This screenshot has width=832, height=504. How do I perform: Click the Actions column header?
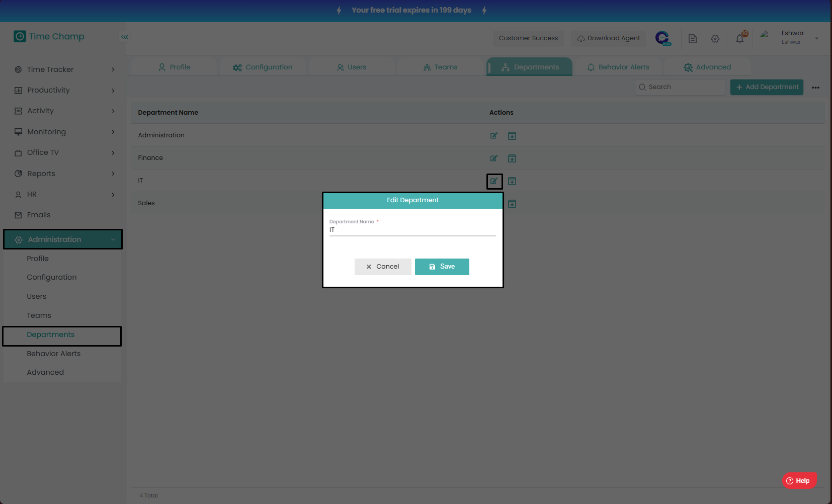pos(502,113)
